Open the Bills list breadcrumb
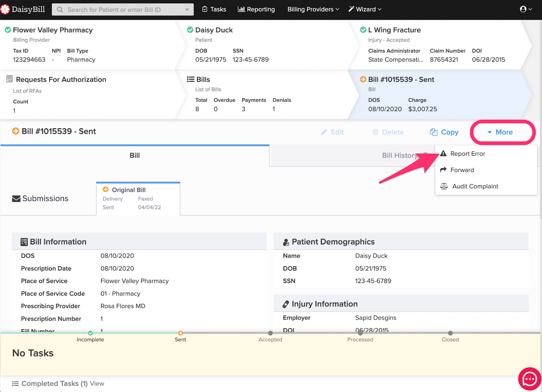The image size is (542, 392). coord(203,80)
